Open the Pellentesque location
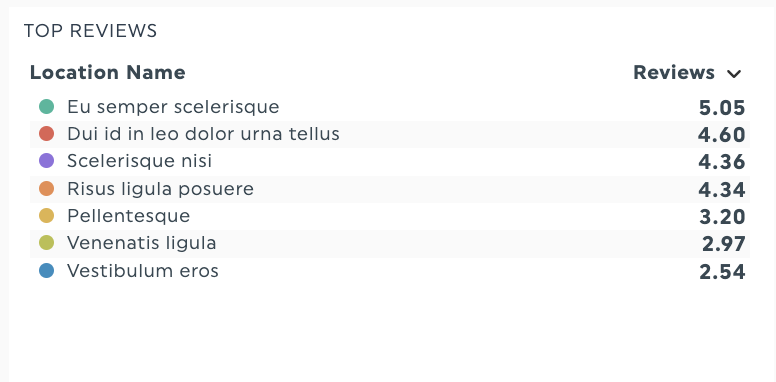776x382 pixels. click(129, 216)
